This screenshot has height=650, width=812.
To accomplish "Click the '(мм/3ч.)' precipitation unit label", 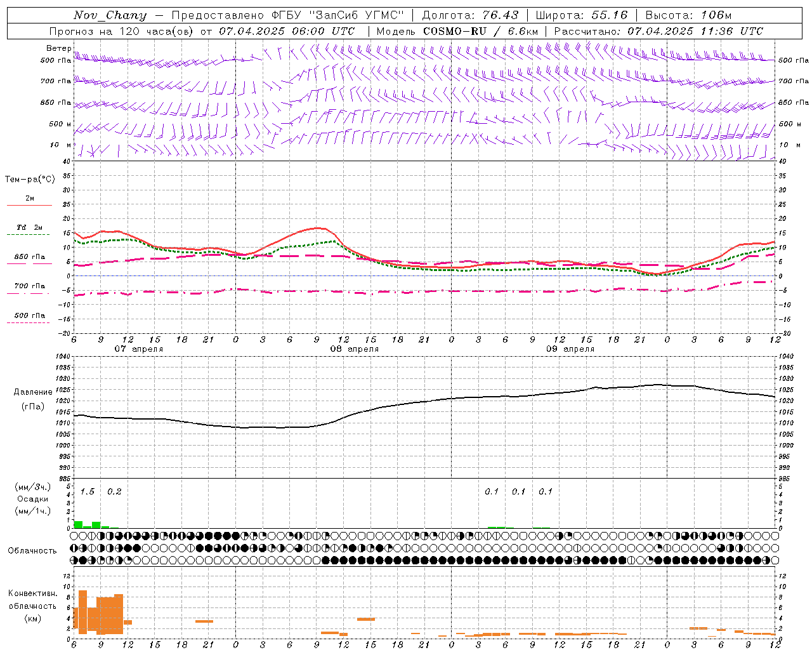I will pyautogui.click(x=33, y=487).
